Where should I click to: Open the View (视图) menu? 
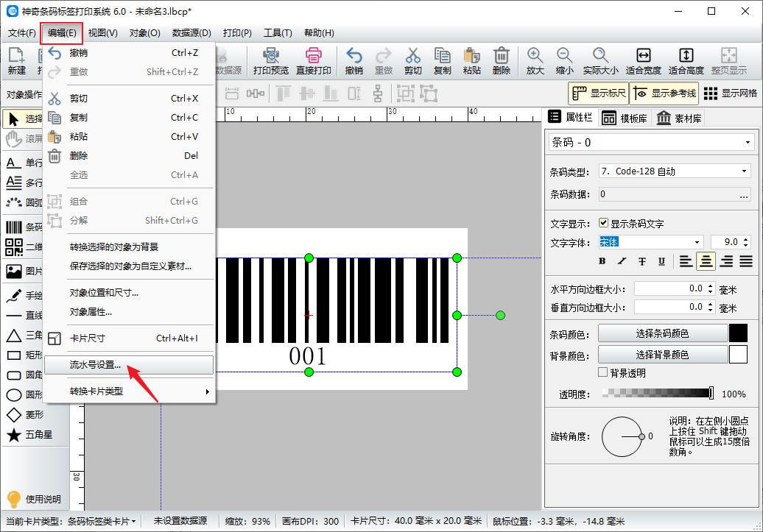click(x=102, y=33)
